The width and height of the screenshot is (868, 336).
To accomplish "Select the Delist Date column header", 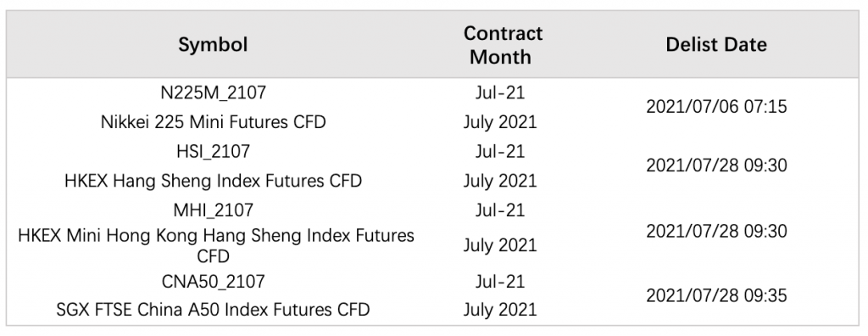I will [716, 45].
